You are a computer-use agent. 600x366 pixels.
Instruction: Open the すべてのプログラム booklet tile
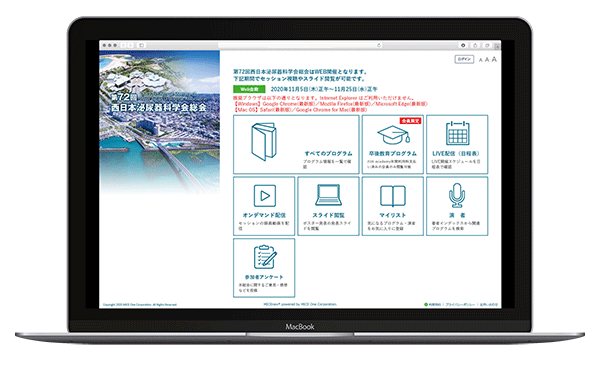296,144
